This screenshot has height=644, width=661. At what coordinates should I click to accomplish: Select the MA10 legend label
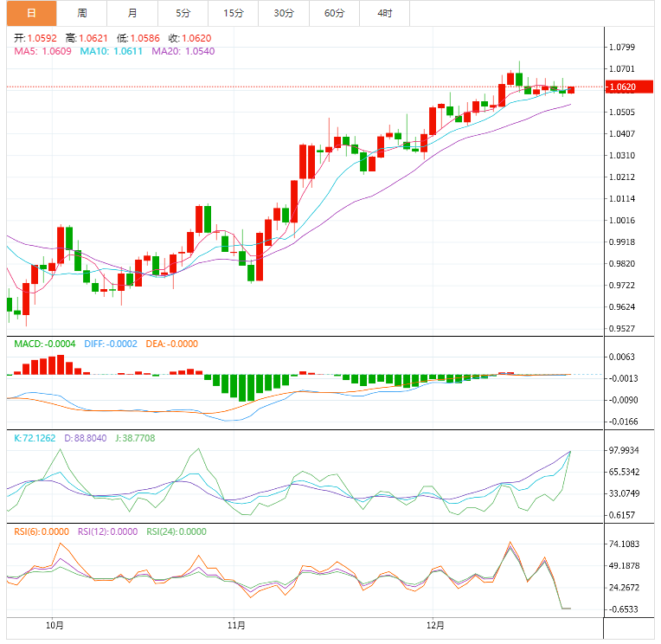tap(112, 52)
